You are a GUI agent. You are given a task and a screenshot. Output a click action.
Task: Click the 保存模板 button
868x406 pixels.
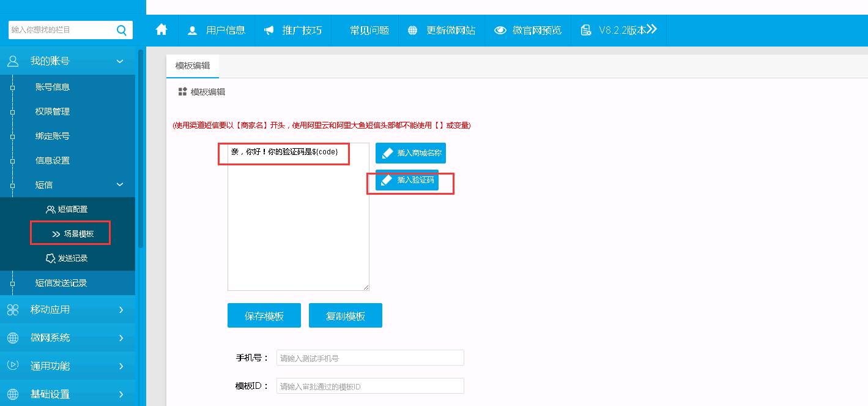[264, 315]
